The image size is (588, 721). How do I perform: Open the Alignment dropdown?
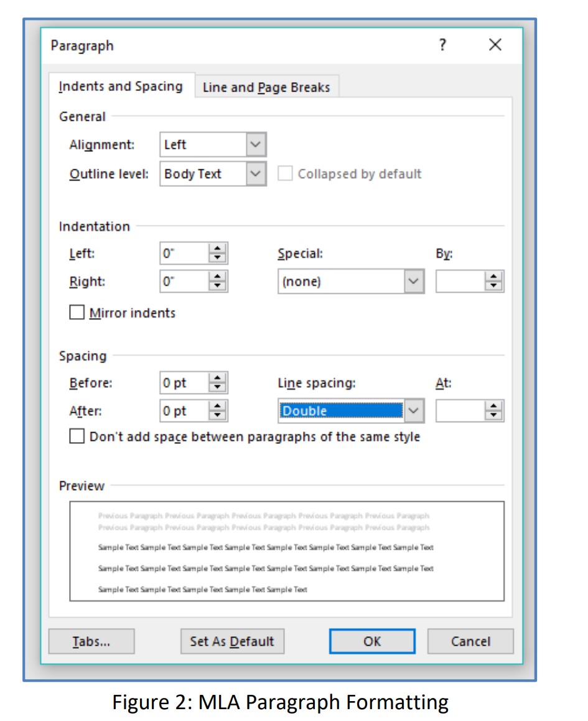click(x=254, y=144)
